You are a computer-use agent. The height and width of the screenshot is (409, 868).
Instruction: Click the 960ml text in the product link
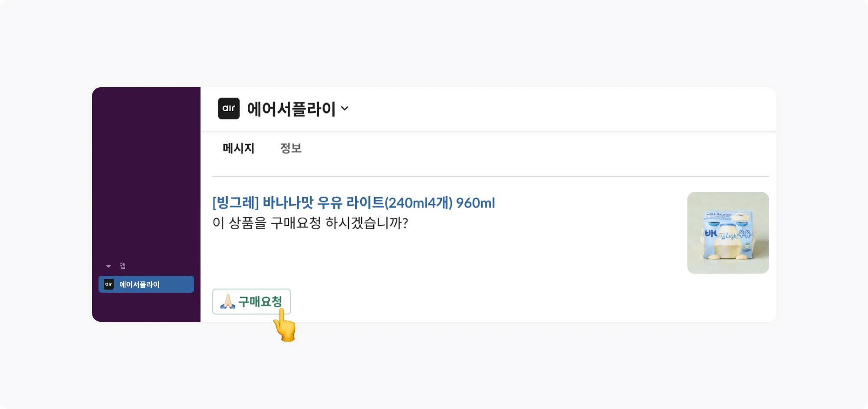[x=475, y=203]
